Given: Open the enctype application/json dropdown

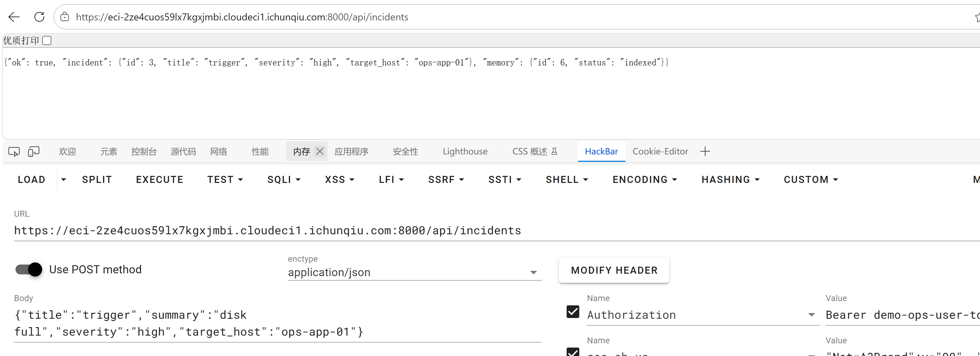Looking at the screenshot, I should (x=415, y=272).
